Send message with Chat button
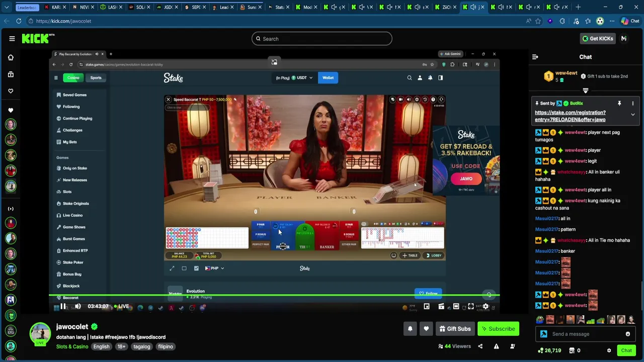Screen dimensions: 644x362 626,350
